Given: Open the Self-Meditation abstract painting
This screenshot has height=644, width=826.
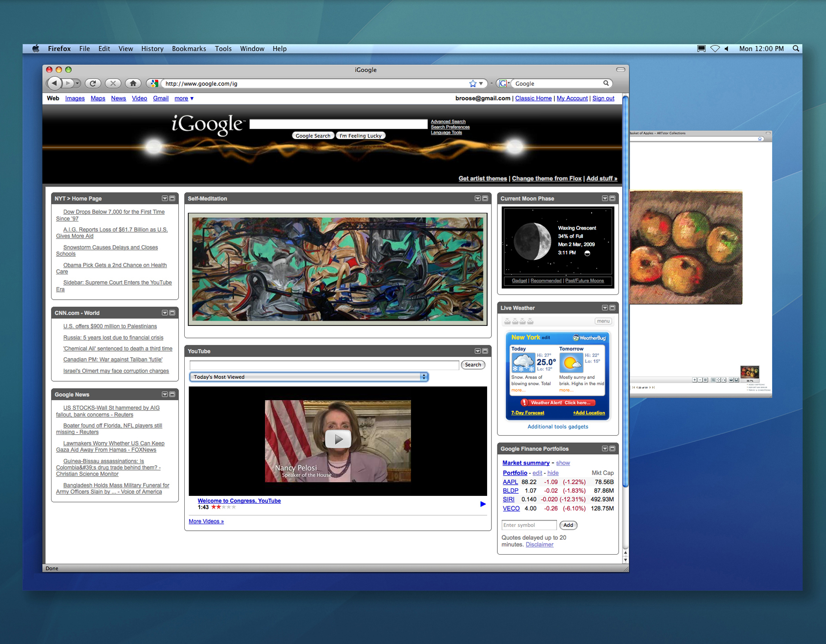Looking at the screenshot, I should click(338, 269).
